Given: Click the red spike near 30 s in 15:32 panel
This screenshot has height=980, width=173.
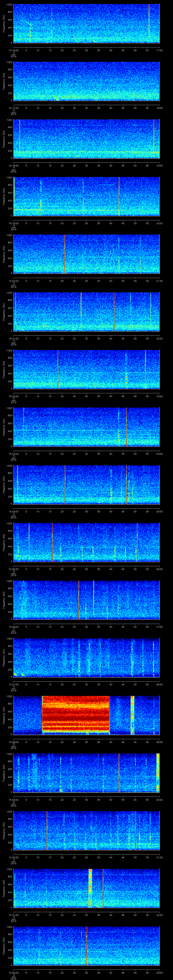Looking at the screenshot, I should pyautogui.click(x=86, y=946).
